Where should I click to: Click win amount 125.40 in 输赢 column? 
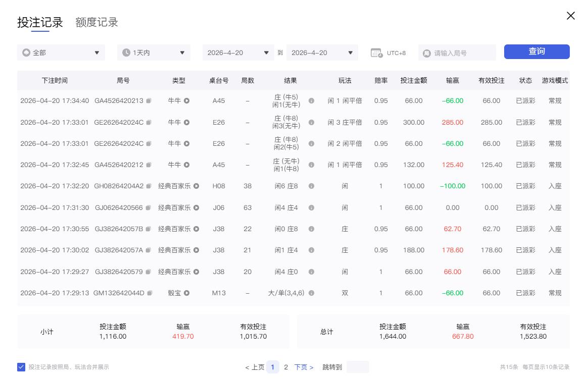(x=453, y=165)
